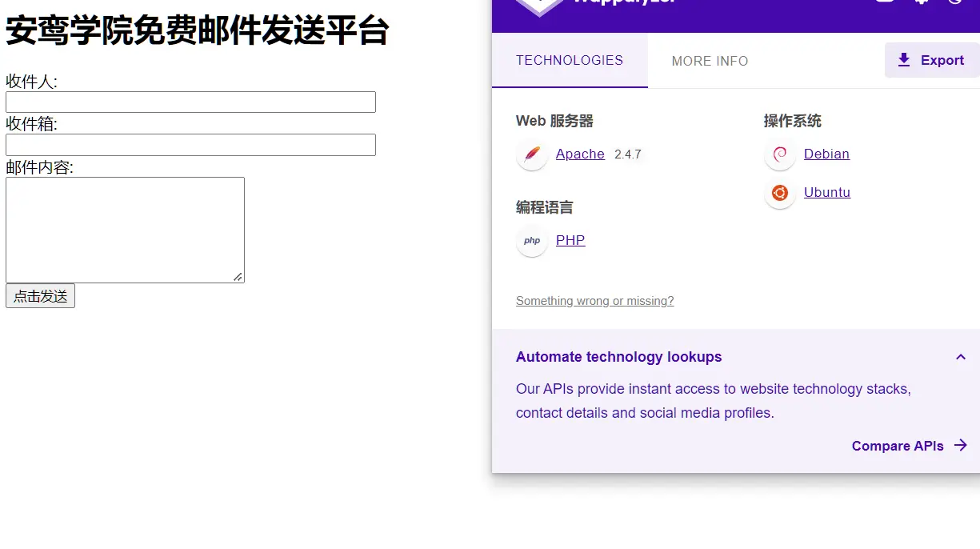980x549 pixels.
Task: Click the arrow icon beside Compare APIs
Action: [x=961, y=446]
